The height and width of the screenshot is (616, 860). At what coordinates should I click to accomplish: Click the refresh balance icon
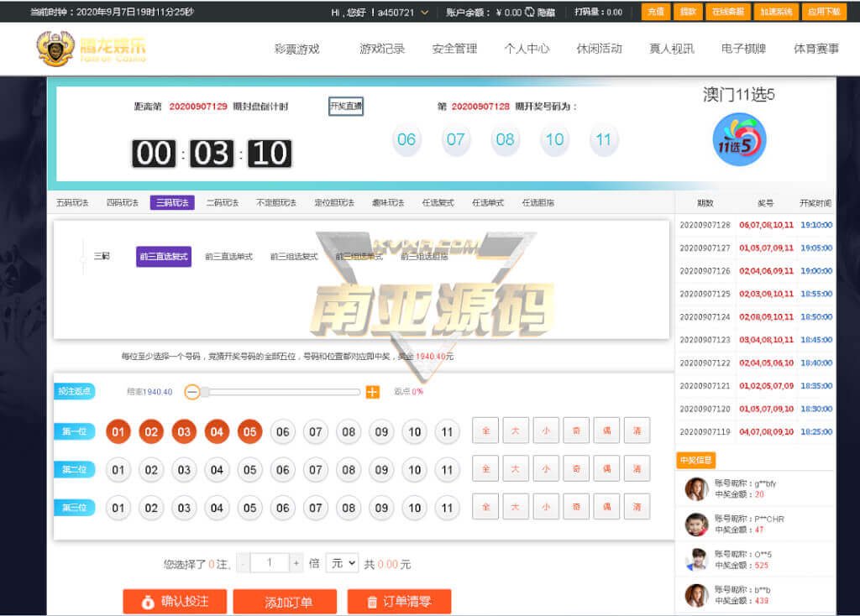coord(529,13)
